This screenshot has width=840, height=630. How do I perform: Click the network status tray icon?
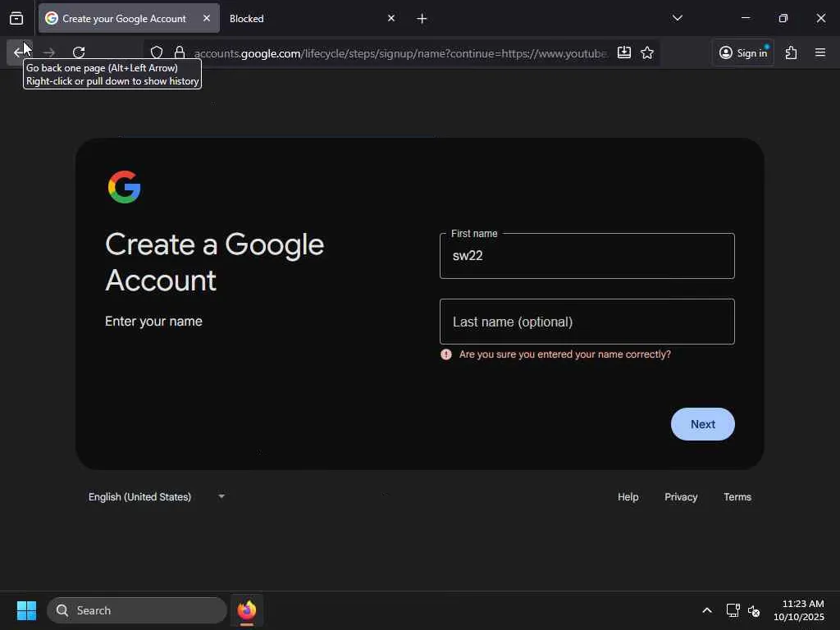tap(733, 610)
